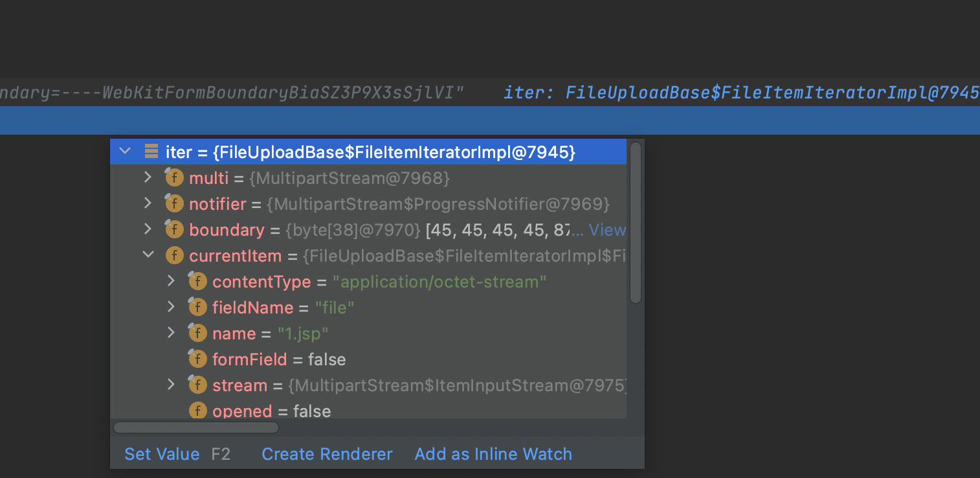
Task: Select the opened = false row
Action: pos(368,409)
